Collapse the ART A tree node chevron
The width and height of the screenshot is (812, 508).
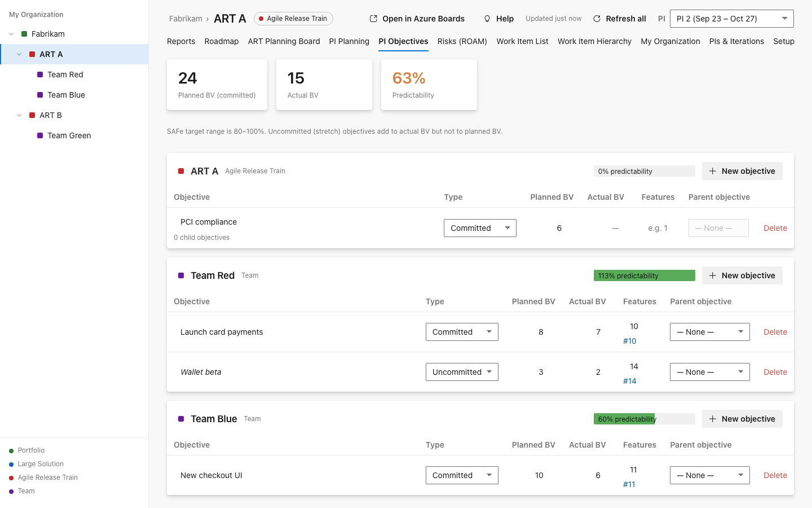point(19,54)
